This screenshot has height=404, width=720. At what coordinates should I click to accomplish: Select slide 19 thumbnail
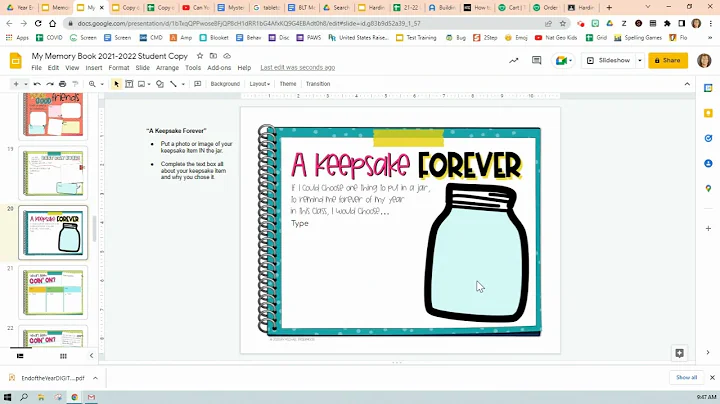coord(53,173)
